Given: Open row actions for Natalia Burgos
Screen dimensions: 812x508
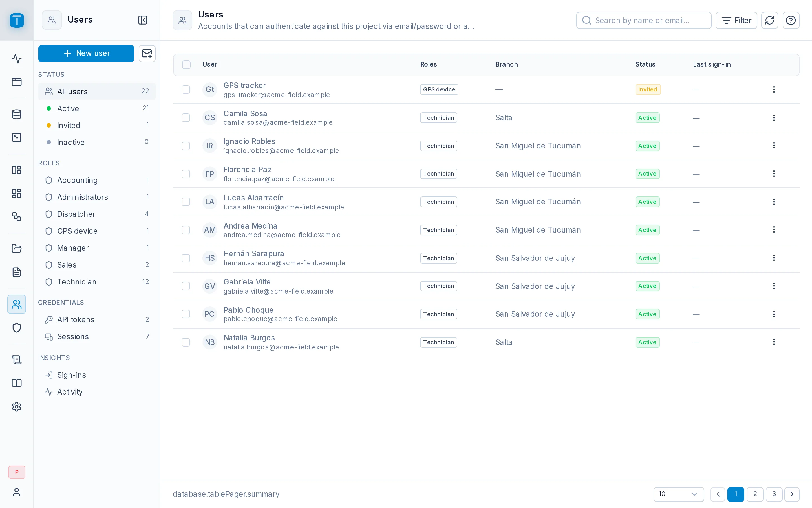Looking at the screenshot, I should [x=774, y=342].
